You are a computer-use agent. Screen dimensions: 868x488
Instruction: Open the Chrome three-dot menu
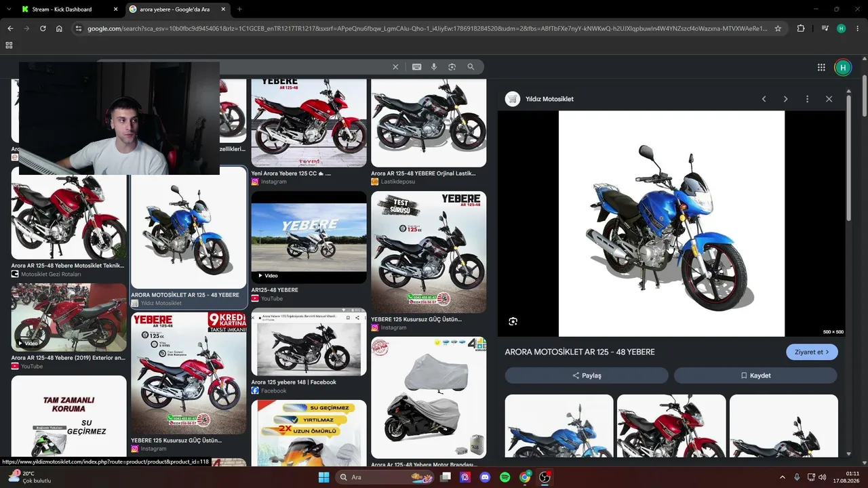pyautogui.click(x=857, y=28)
